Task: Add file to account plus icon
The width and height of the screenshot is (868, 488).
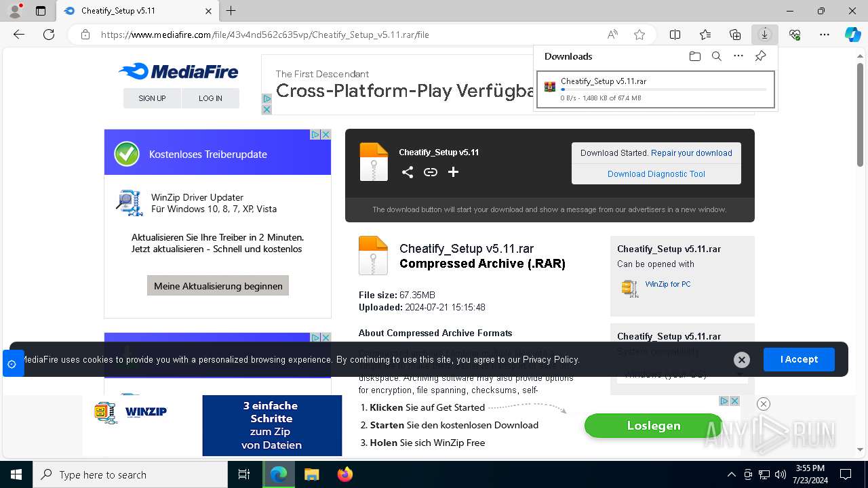Action: click(453, 172)
